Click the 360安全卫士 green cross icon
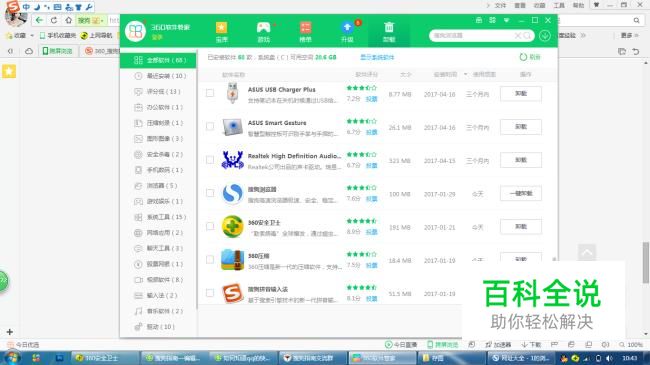Screen dimensions: 650x365 pyautogui.click(x=232, y=226)
